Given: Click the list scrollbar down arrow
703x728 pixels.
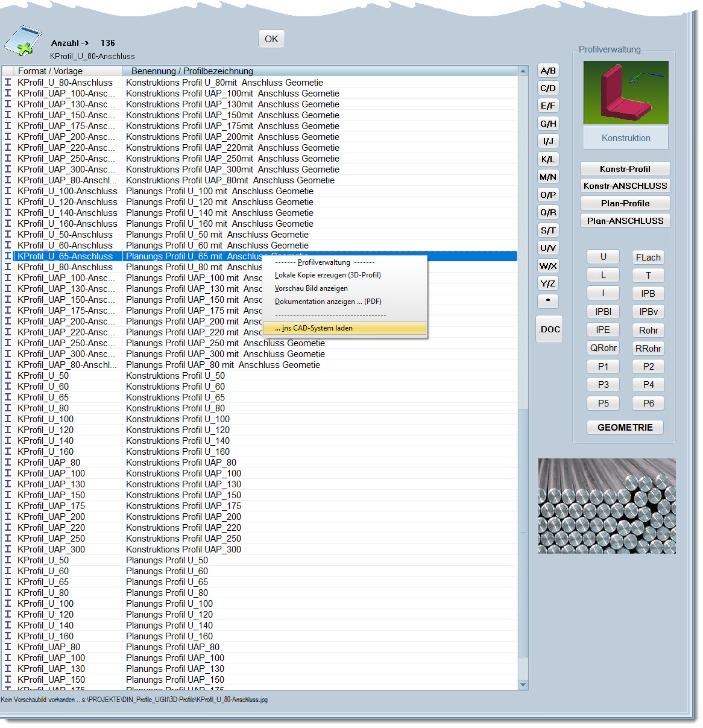Looking at the screenshot, I should [x=523, y=685].
